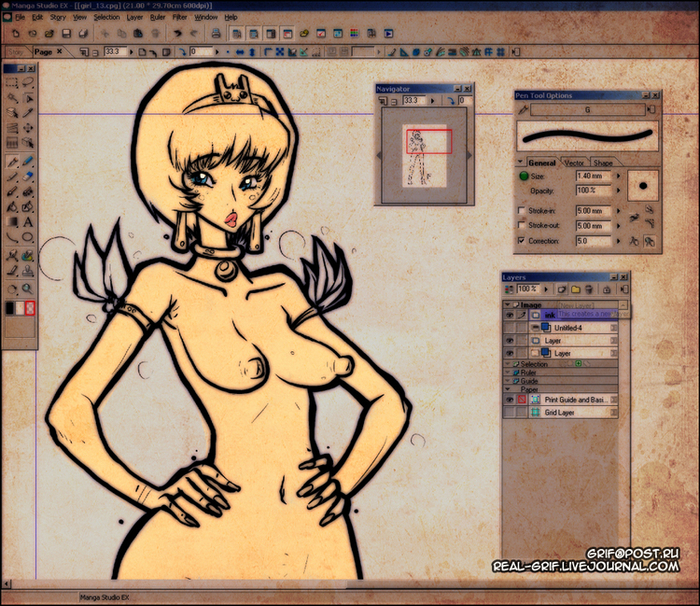
Task: Enable the Stroke-in checkbox
Action: (521, 211)
